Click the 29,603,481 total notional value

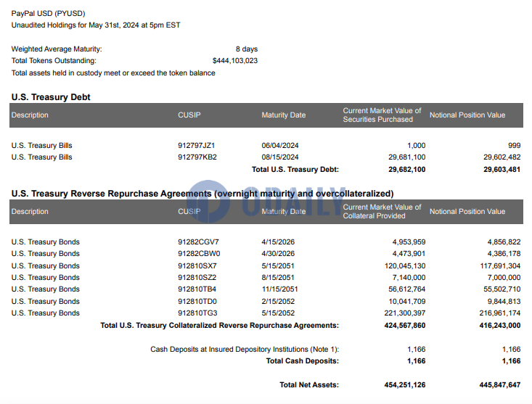pyautogui.click(x=502, y=170)
